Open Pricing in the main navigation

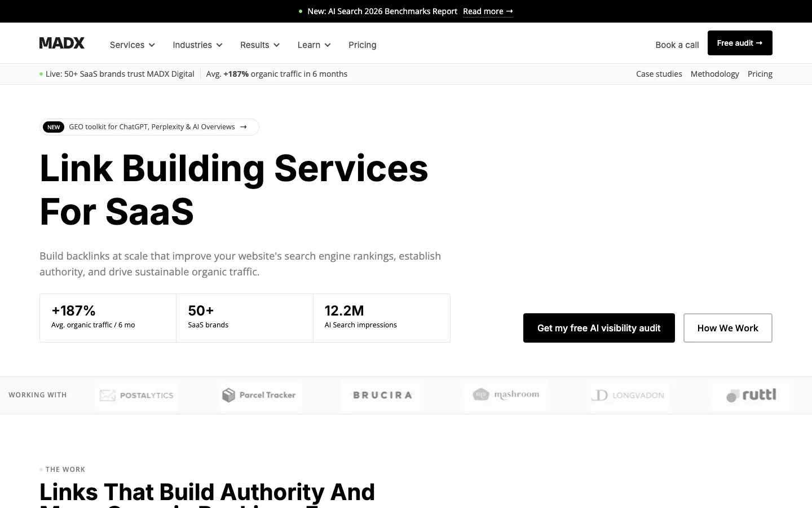pyautogui.click(x=363, y=45)
